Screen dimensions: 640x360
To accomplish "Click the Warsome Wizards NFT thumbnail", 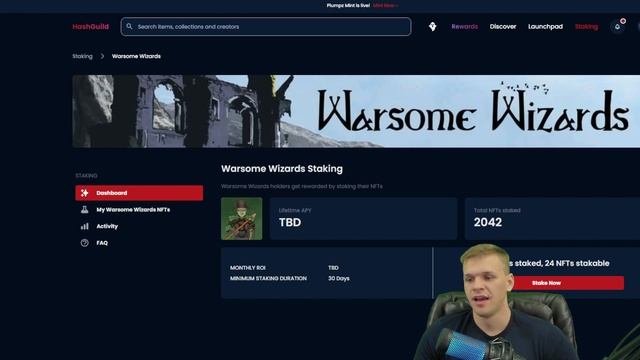I will coord(242,219).
